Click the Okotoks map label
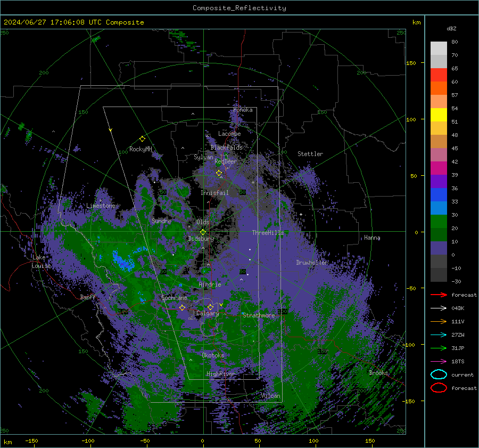 click(x=213, y=355)
